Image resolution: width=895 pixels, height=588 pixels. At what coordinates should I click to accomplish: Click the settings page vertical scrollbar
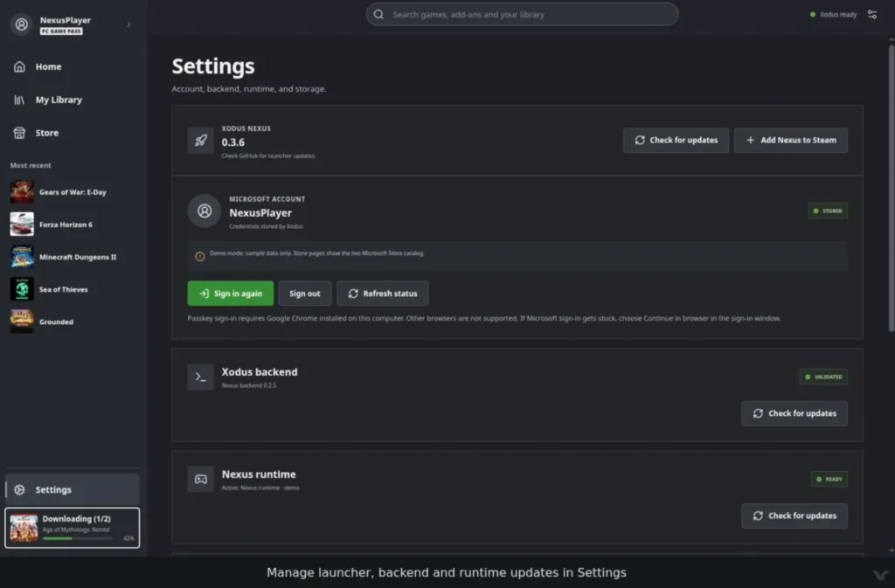pos(891,187)
